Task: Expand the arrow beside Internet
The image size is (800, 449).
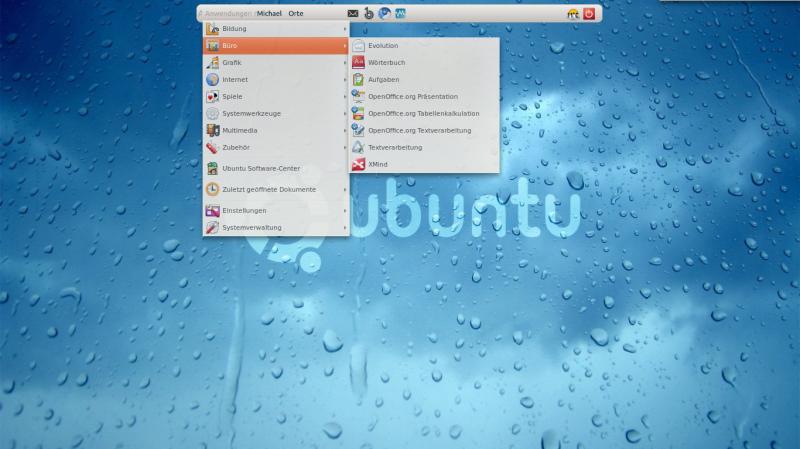Action: coord(345,80)
